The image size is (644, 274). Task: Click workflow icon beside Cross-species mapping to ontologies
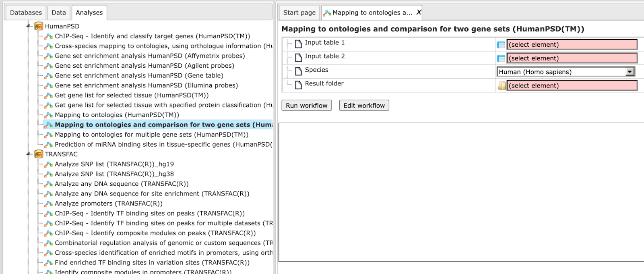click(x=49, y=46)
